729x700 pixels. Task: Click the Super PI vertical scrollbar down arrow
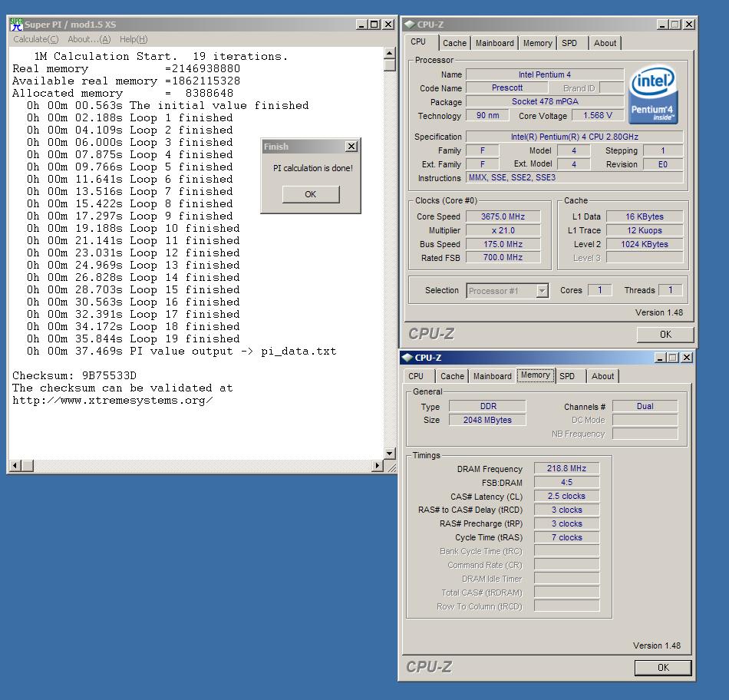tap(390, 453)
